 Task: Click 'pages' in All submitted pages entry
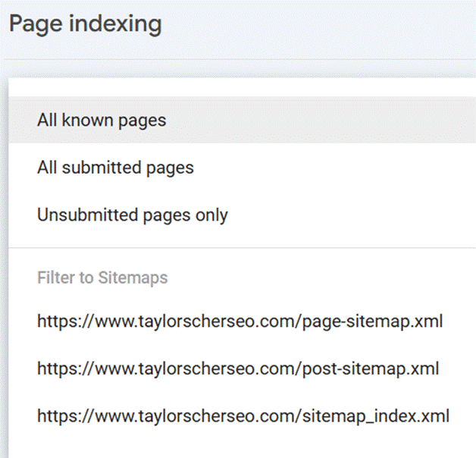tap(170, 169)
